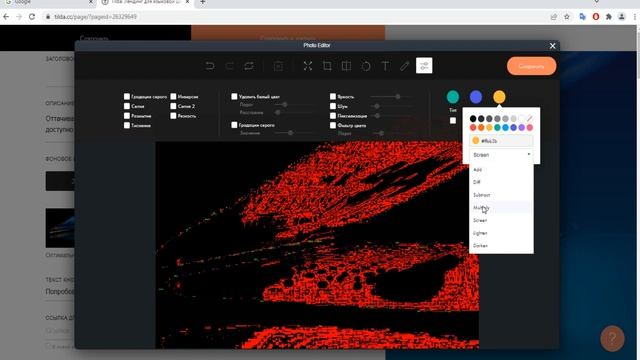The image size is (640, 360).
Task: Pick the orange swatch in the palette
Action: click(481, 127)
